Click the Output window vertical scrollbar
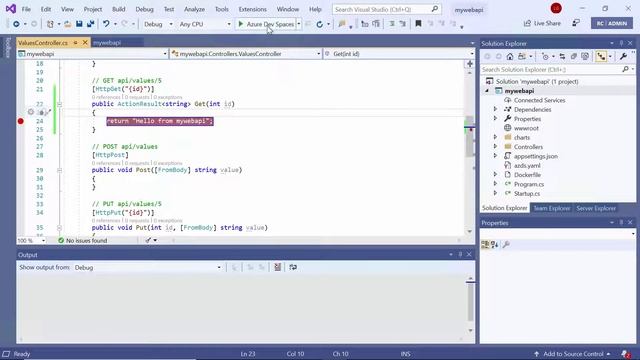 470,303
